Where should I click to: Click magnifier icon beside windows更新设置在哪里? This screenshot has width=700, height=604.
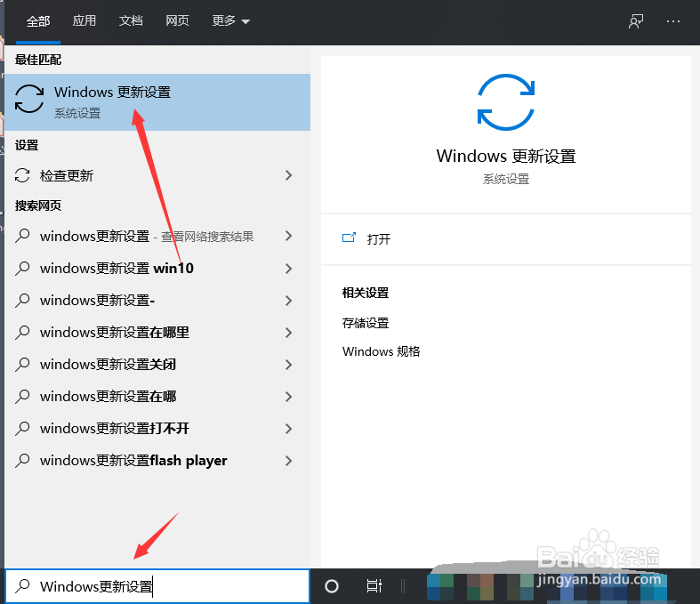tap(22, 333)
